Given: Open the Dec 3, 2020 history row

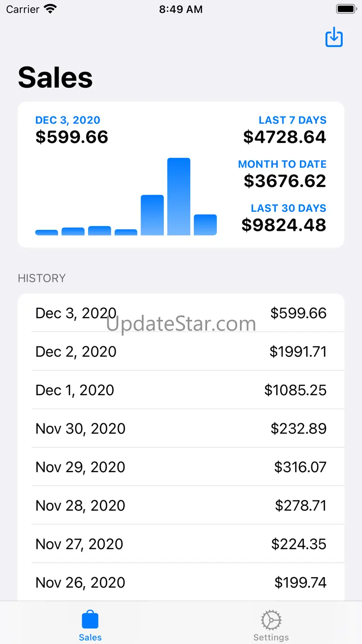Looking at the screenshot, I should click(181, 313).
